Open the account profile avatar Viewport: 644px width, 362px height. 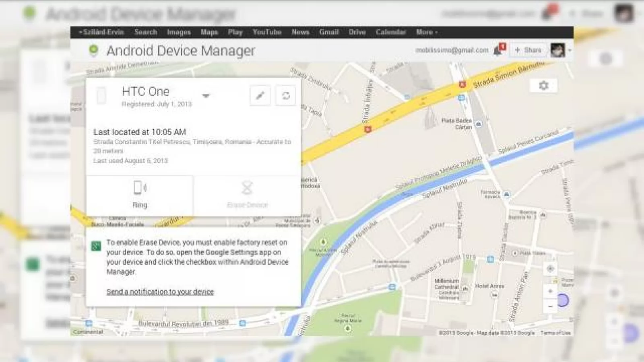pos(557,50)
